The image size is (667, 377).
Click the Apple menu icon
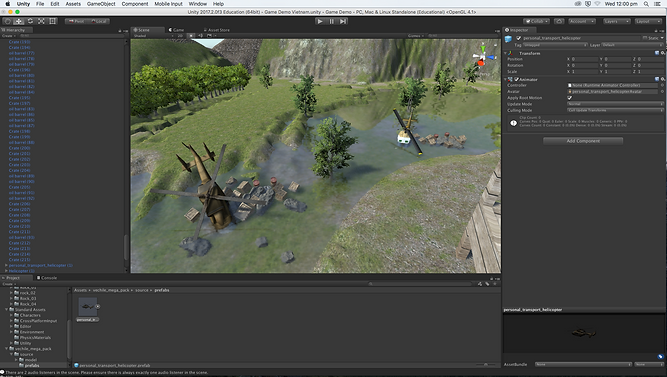(7, 4)
